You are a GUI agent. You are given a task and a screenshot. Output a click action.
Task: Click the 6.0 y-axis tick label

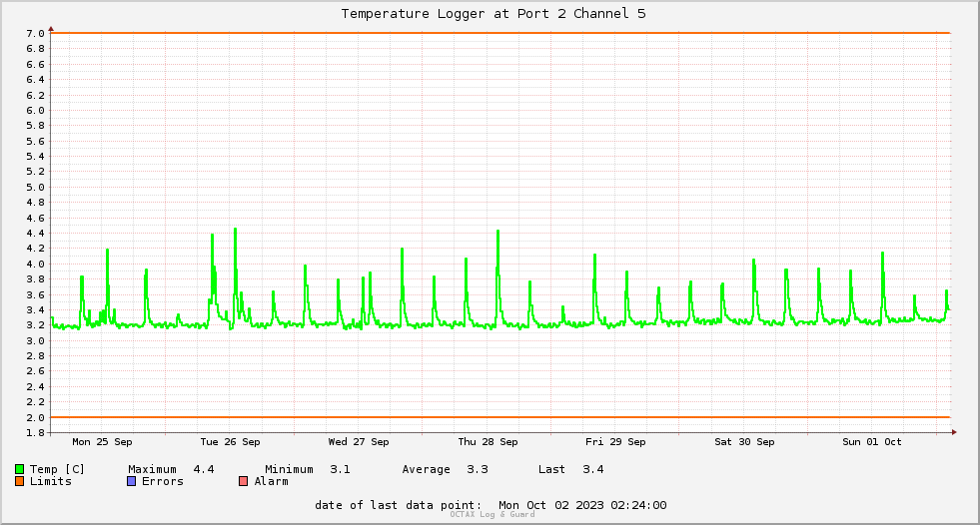[x=36, y=110]
